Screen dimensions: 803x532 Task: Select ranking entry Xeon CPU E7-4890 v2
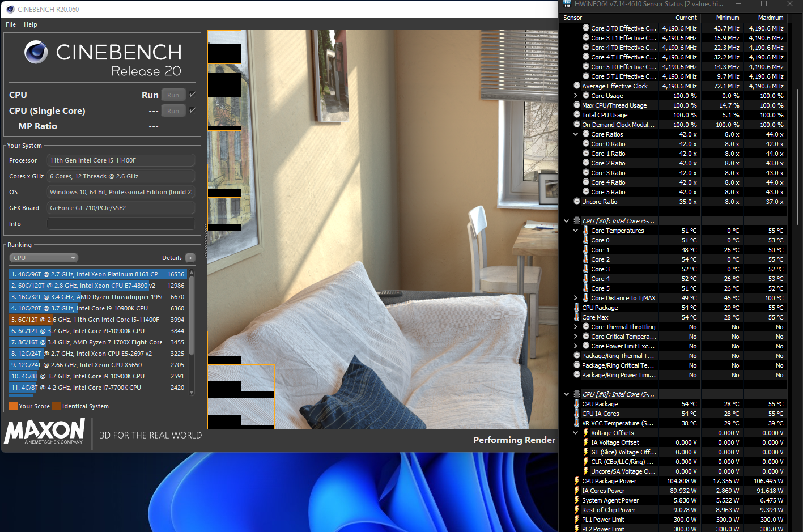click(98, 286)
